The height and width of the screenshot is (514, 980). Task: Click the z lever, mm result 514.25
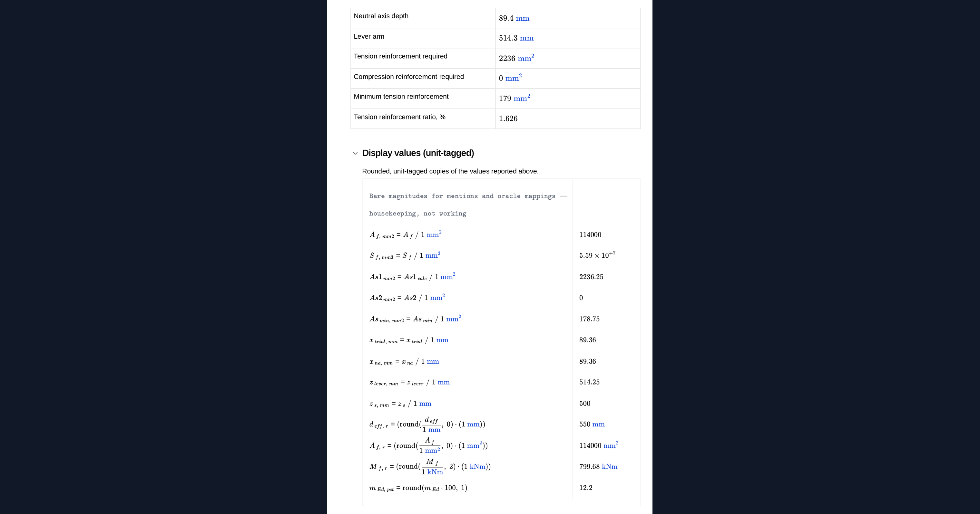[x=589, y=382]
